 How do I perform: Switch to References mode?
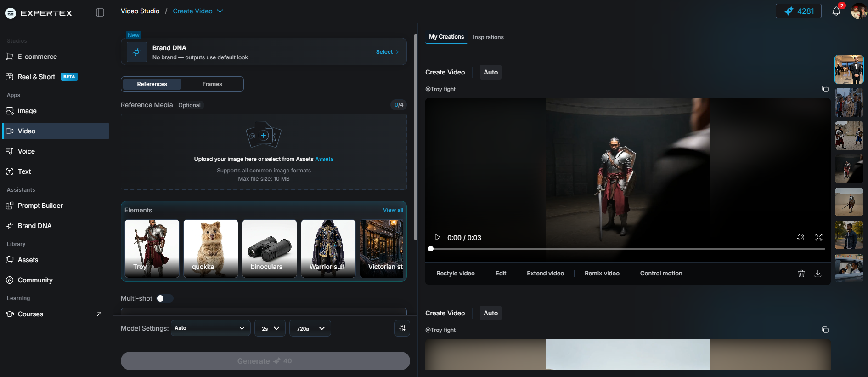coord(152,84)
